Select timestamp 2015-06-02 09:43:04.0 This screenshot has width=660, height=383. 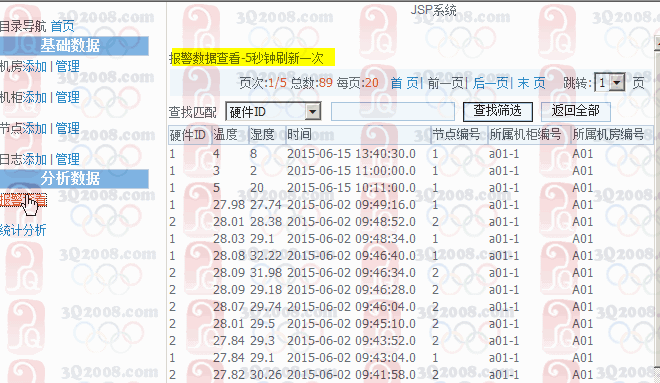coord(351,358)
